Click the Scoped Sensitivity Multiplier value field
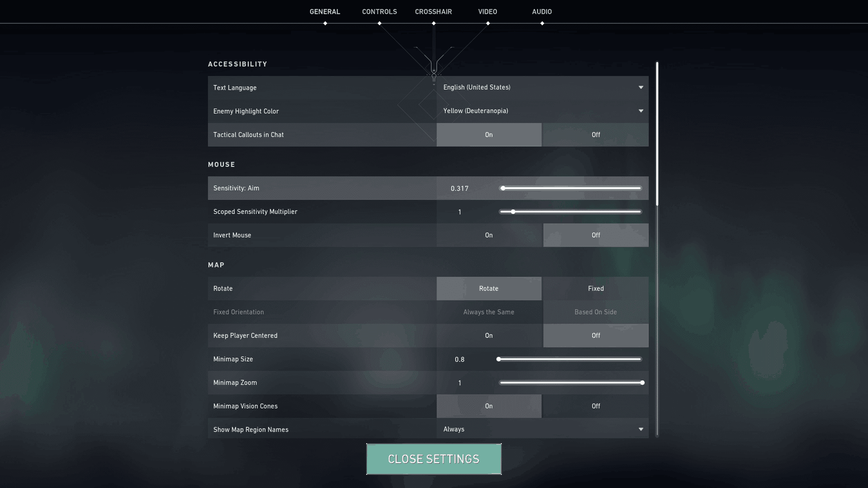Image resolution: width=868 pixels, height=488 pixels. tap(459, 212)
